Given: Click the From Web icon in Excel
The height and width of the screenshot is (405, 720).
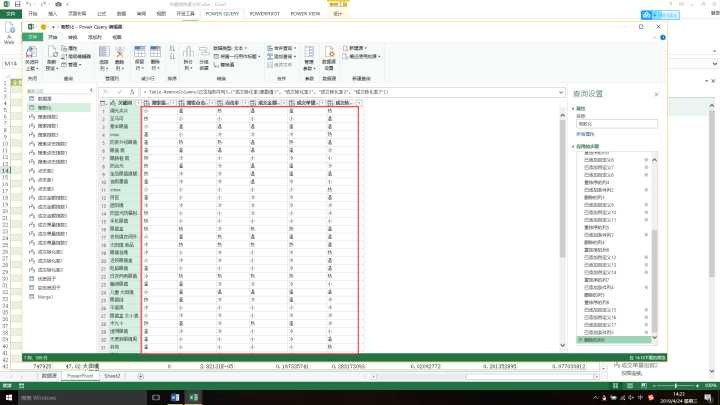Looking at the screenshot, I should (x=9, y=29).
